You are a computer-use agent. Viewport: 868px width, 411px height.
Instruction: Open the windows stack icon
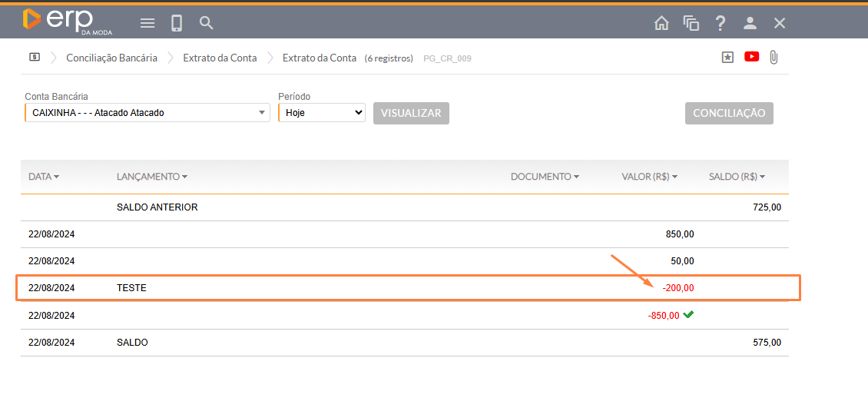tap(691, 23)
